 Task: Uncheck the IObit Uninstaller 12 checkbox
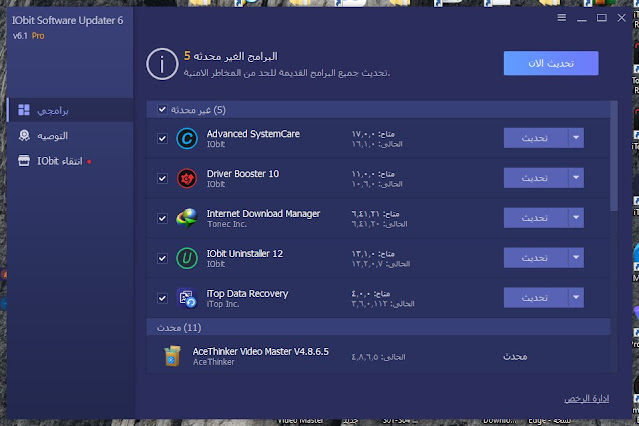[x=162, y=258]
